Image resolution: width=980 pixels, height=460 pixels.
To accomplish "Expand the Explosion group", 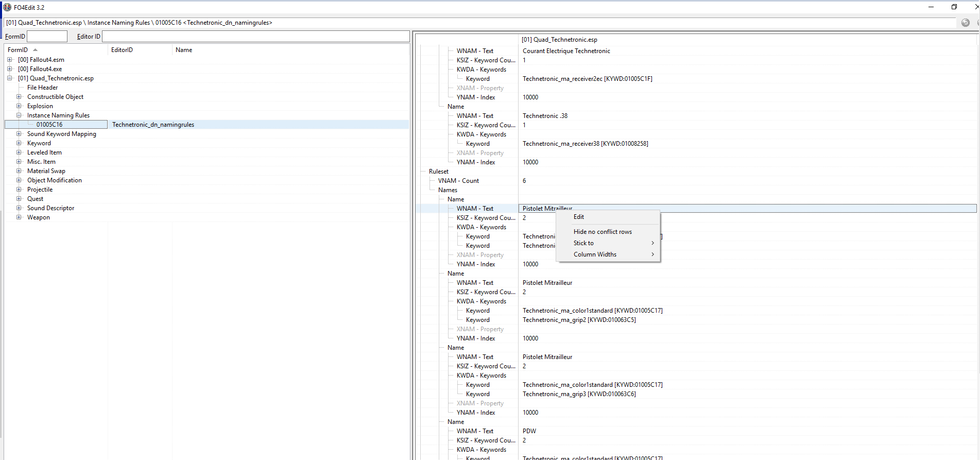I will 19,106.
